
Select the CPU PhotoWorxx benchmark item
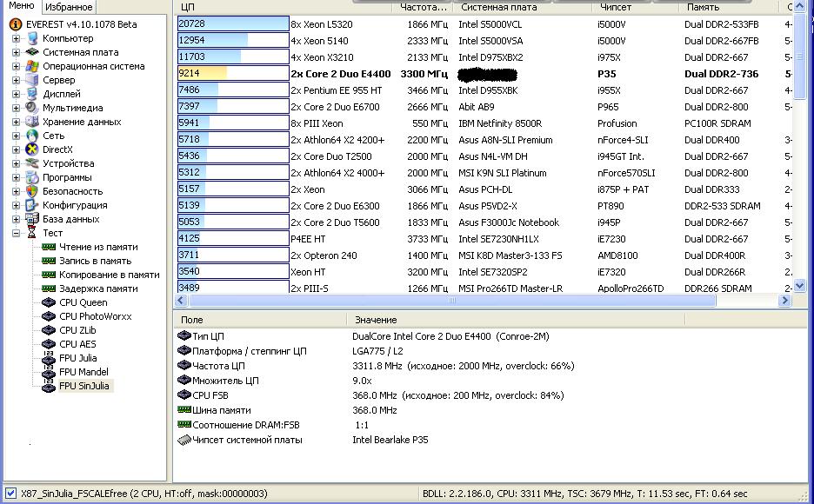click(95, 316)
